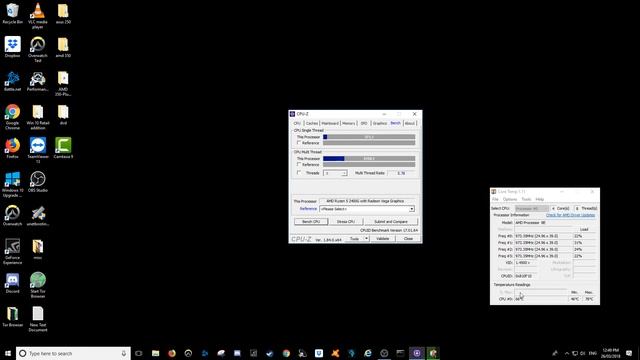Launch Battle.net from the desktop
640x360 pixels.
(12, 81)
